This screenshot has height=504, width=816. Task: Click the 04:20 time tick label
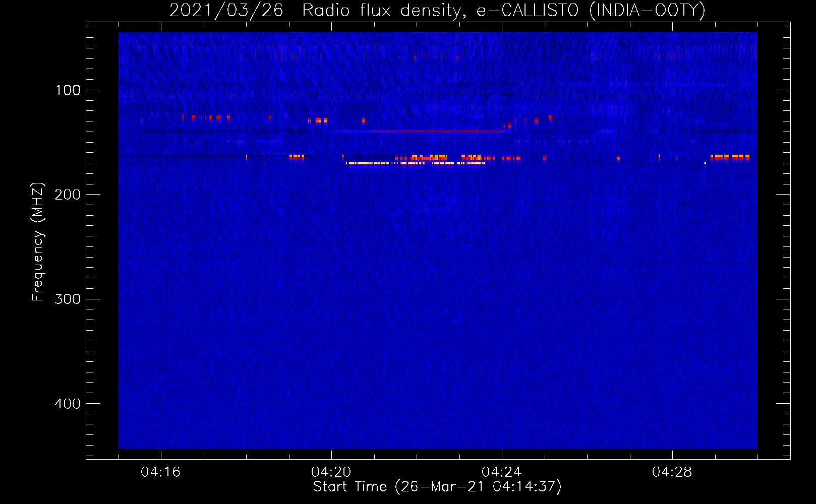[x=331, y=472]
